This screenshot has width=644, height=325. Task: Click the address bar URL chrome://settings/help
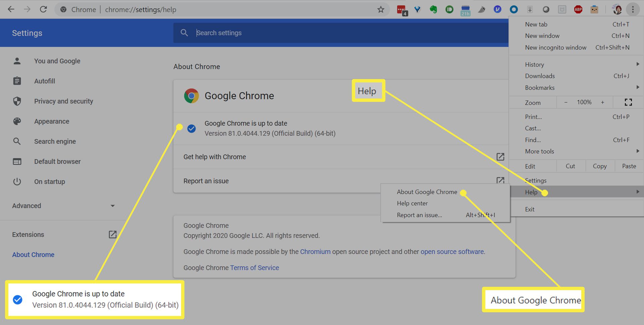point(141,9)
